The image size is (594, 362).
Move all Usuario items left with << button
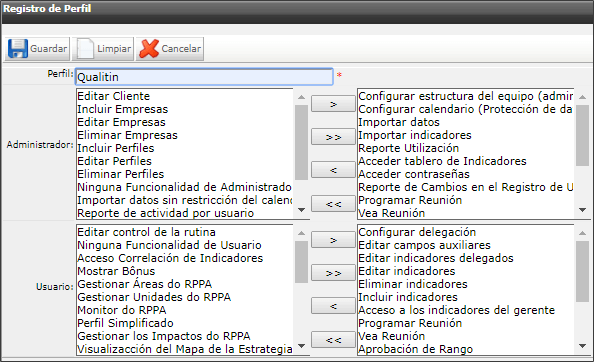333,340
